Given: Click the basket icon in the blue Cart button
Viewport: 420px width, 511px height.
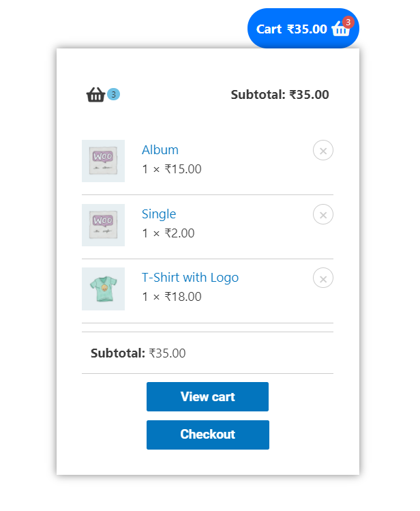Looking at the screenshot, I should tap(340, 29).
